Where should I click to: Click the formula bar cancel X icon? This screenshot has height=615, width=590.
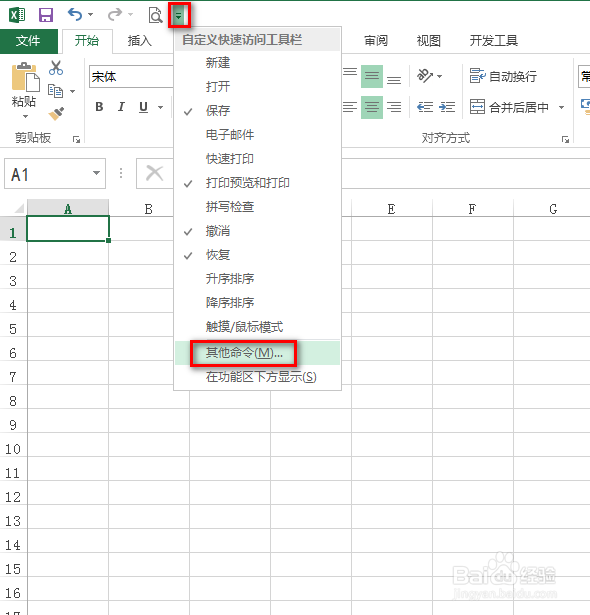155,173
